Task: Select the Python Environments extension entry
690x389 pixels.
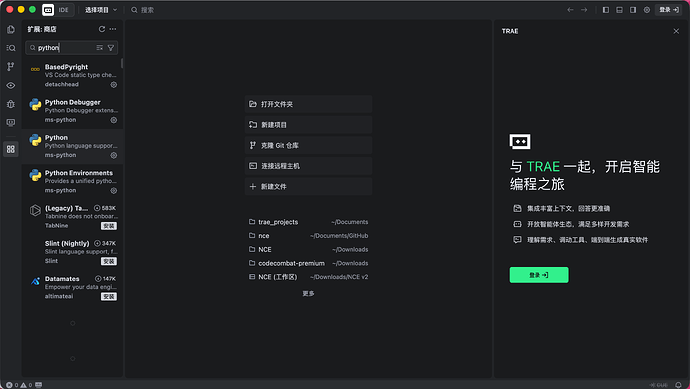Action: click(x=73, y=182)
